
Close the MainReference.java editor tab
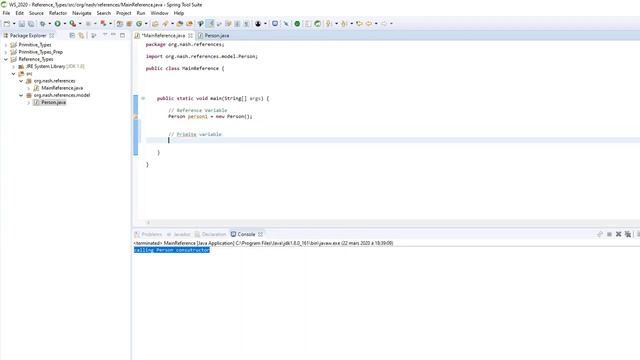pos(190,36)
